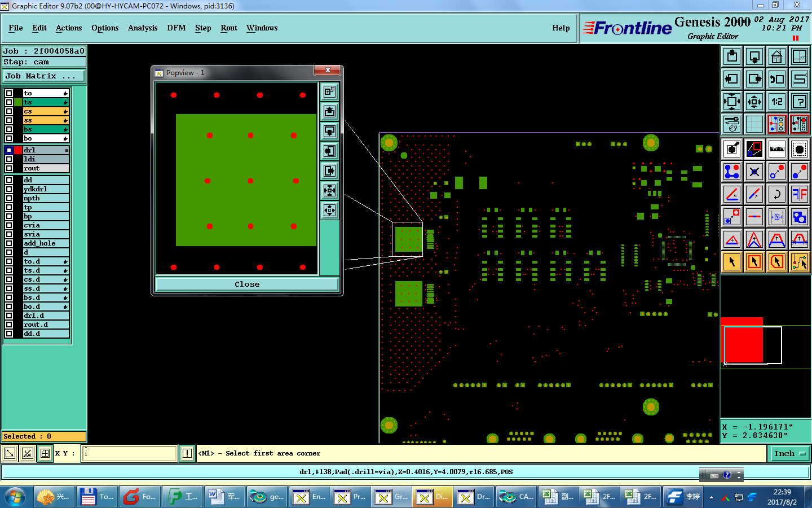The width and height of the screenshot is (812, 508).
Task: Open the File menu
Action: click(16, 28)
